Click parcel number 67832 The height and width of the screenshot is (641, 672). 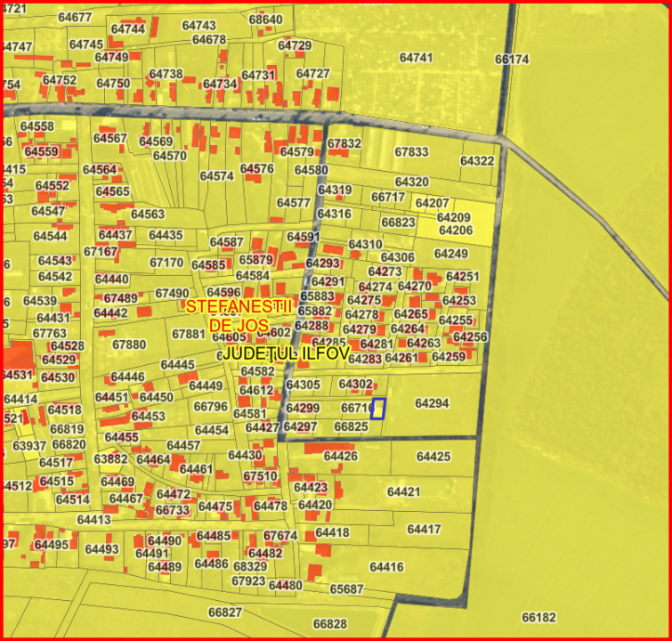pyautogui.click(x=344, y=143)
